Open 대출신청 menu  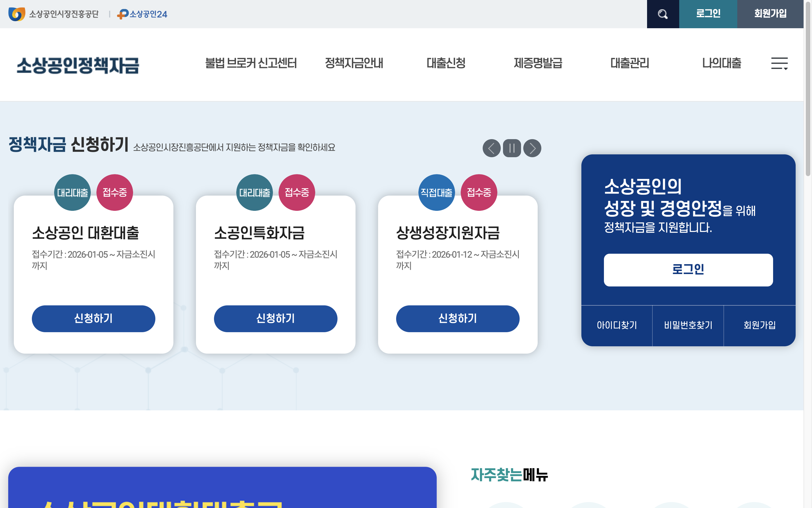(x=446, y=63)
